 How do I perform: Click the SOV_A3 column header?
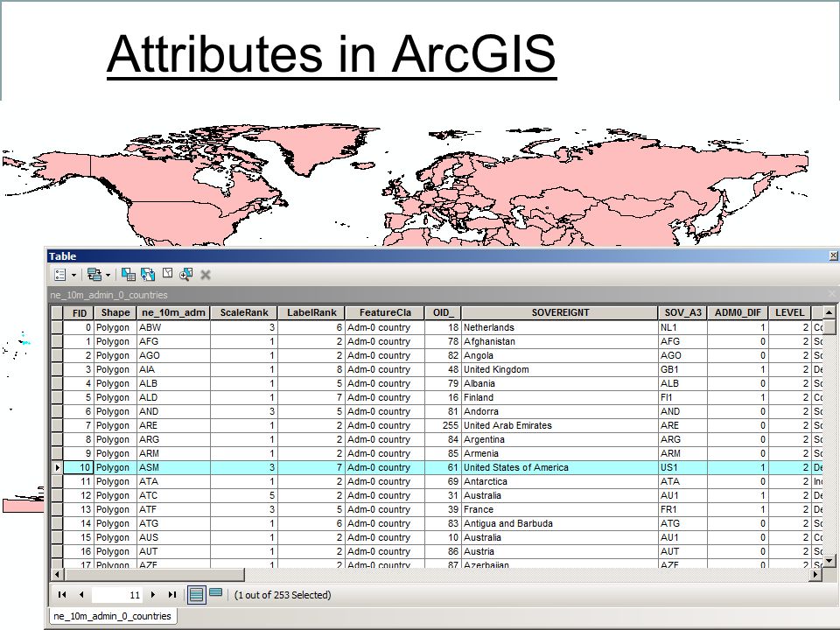point(682,313)
